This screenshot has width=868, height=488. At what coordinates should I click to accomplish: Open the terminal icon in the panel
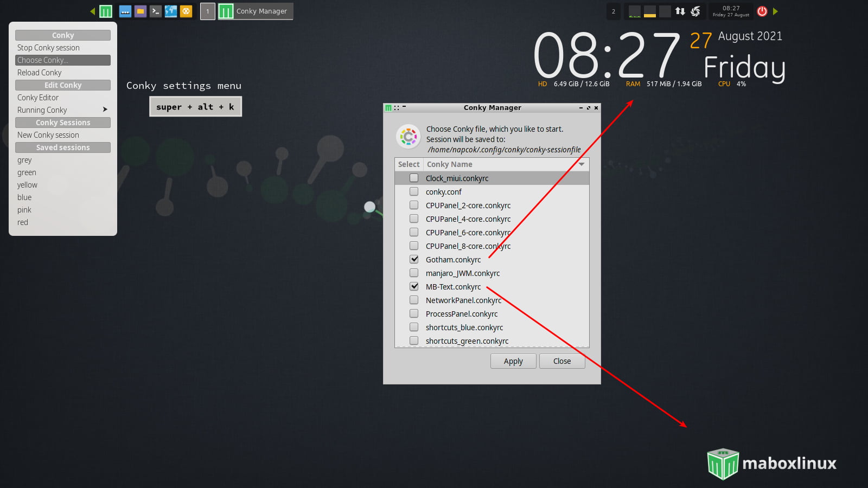click(x=156, y=11)
